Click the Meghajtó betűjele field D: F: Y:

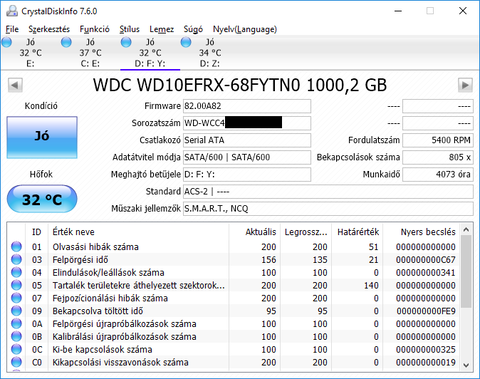247,174
